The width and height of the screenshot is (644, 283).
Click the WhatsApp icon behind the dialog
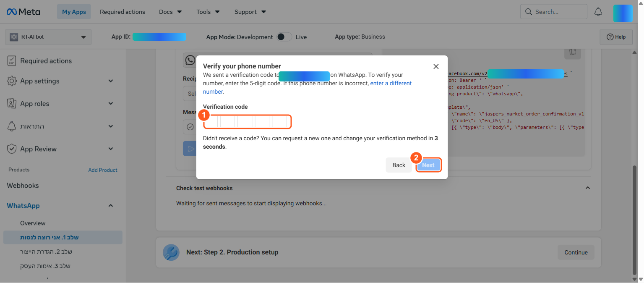[190, 60]
